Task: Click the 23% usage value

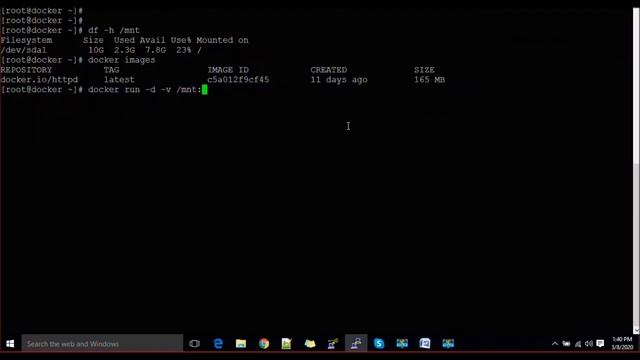Action: 184,50
